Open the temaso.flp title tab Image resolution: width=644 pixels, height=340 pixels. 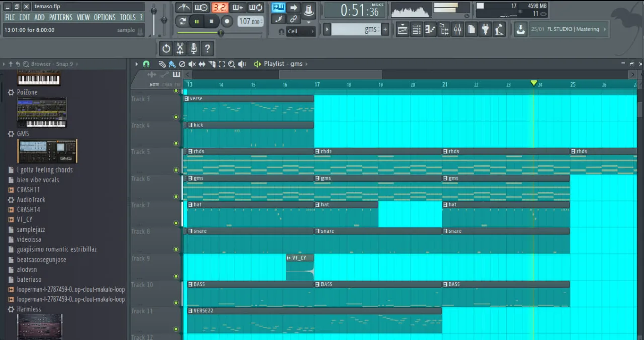[x=89, y=7]
